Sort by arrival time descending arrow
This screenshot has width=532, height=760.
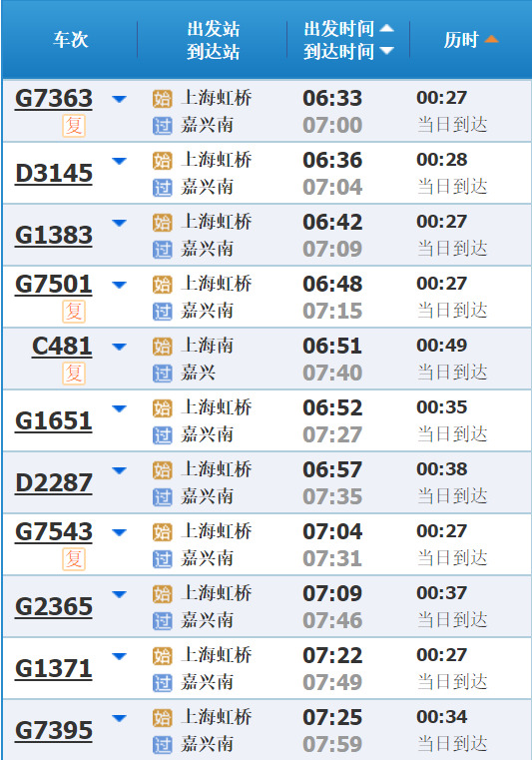click(386, 50)
